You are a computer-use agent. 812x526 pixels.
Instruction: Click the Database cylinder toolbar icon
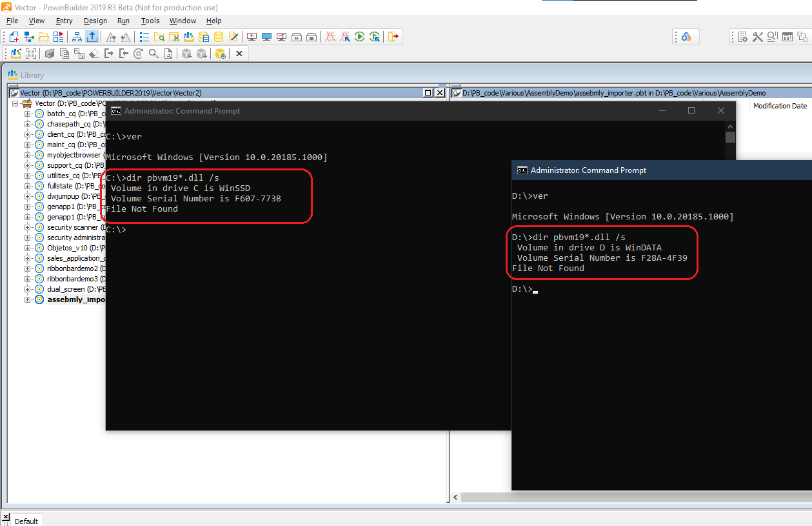pos(219,37)
